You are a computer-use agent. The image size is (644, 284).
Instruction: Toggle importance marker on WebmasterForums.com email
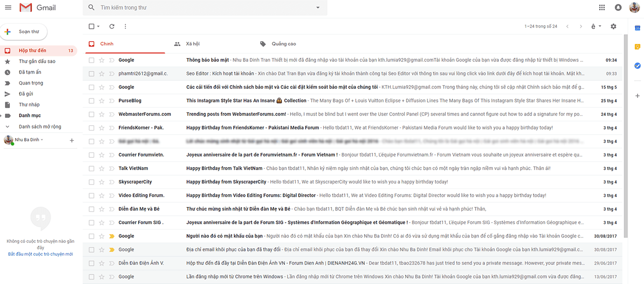coord(111,114)
